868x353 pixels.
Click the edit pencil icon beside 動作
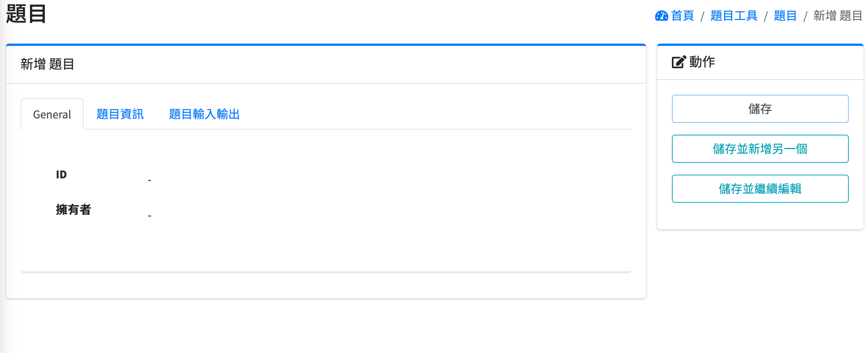coord(679,62)
